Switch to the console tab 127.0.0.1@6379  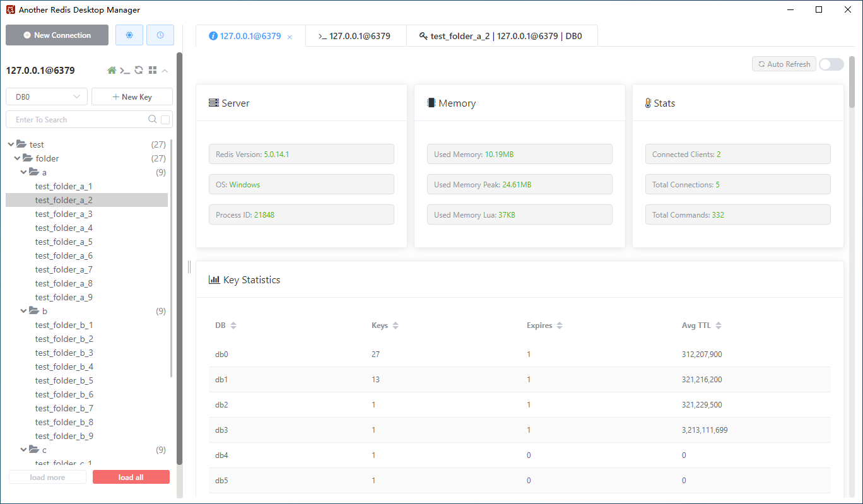(x=356, y=36)
